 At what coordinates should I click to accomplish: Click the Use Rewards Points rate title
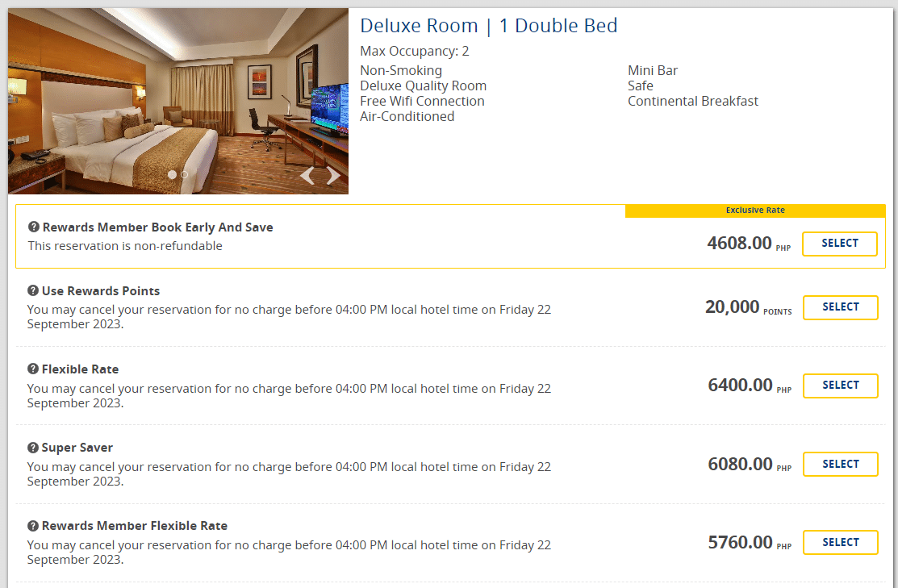[x=101, y=290]
